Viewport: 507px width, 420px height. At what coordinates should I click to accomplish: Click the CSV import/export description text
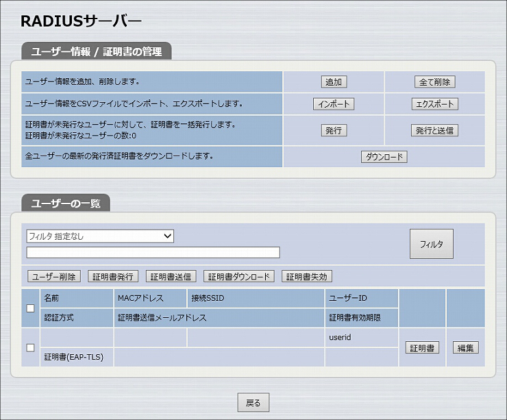tap(134, 104)
